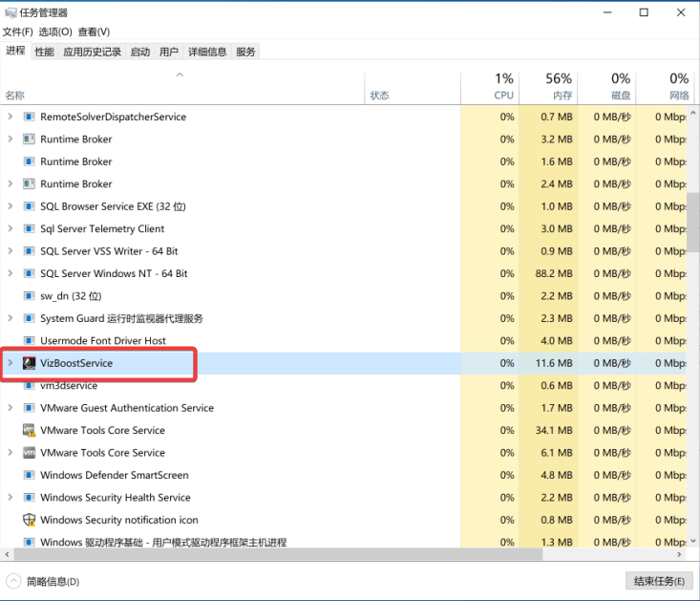Image resolution: width=700 pixels, height=601 pixels.
Task: Select the Usermode Font Driver Host row
Action: pos(343,341)
